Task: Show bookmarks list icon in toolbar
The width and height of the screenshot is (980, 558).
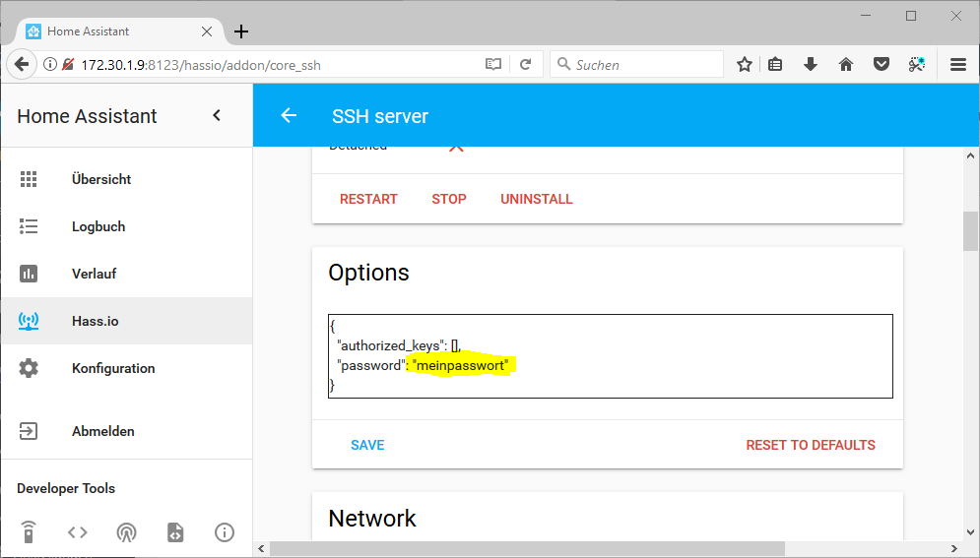Action: (775, 64)
